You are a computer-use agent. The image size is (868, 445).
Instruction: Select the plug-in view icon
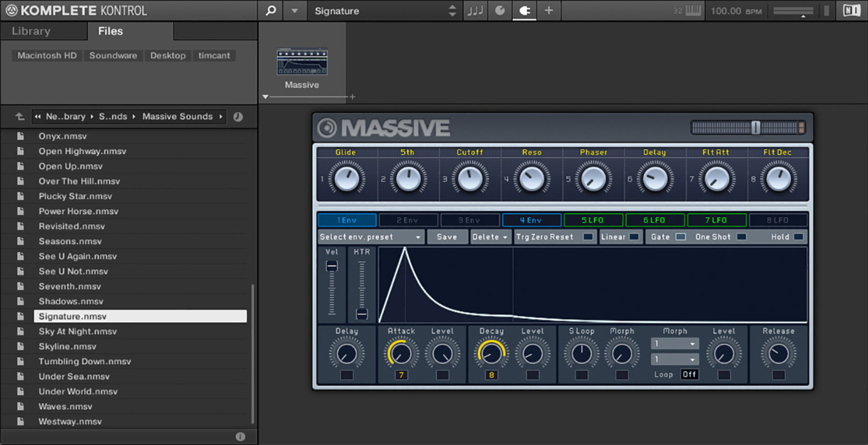[x=524, y=10]
